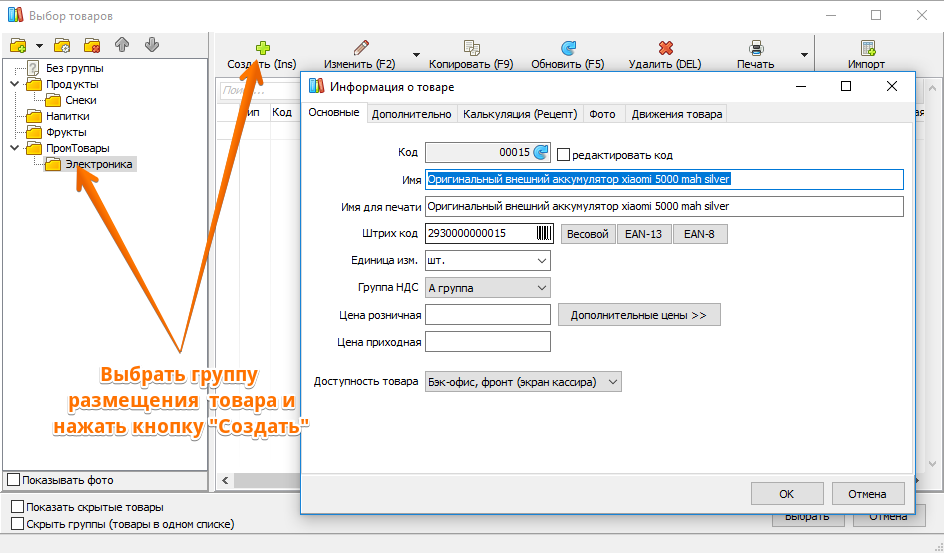
Task: Click refresh code icon beside Код field
Action: tap(541, 152)
